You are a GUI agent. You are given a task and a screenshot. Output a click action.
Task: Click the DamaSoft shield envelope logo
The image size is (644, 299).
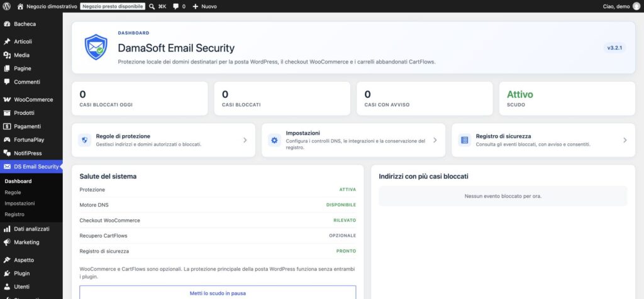click(96, 47)
